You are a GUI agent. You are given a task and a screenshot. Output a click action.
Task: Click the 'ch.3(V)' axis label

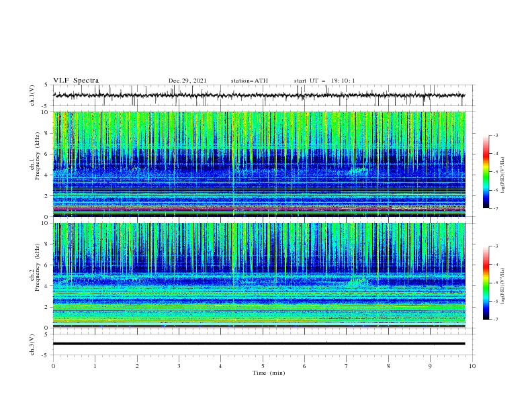tap(32, 345)
